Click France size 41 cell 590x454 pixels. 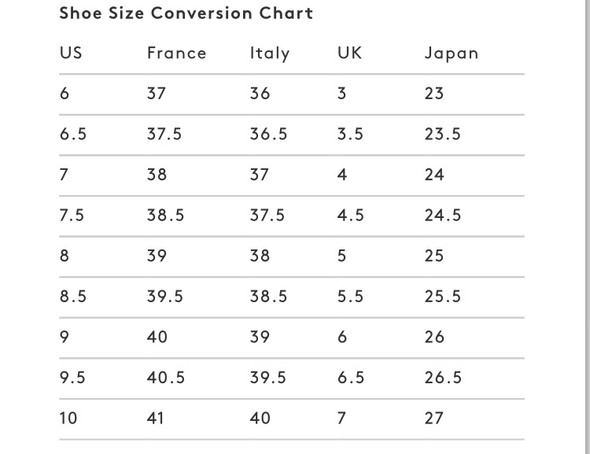tap(155, 418)
